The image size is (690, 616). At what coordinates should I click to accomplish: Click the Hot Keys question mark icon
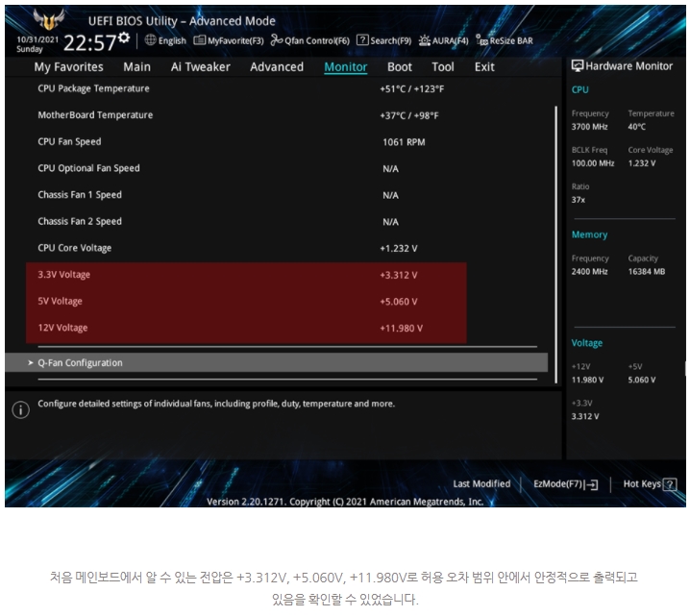[670, 484]
